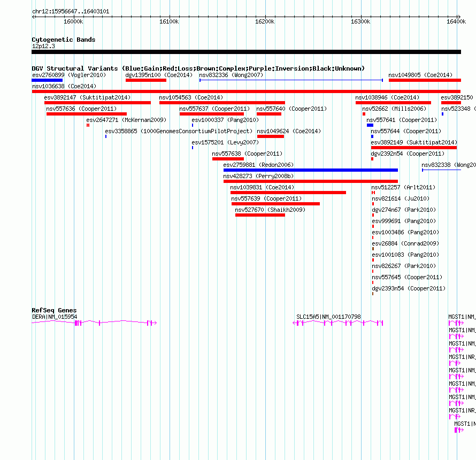Click esv1001083 (Pang2010) variant label
This screenshot has width=476, height=460.
405,255
